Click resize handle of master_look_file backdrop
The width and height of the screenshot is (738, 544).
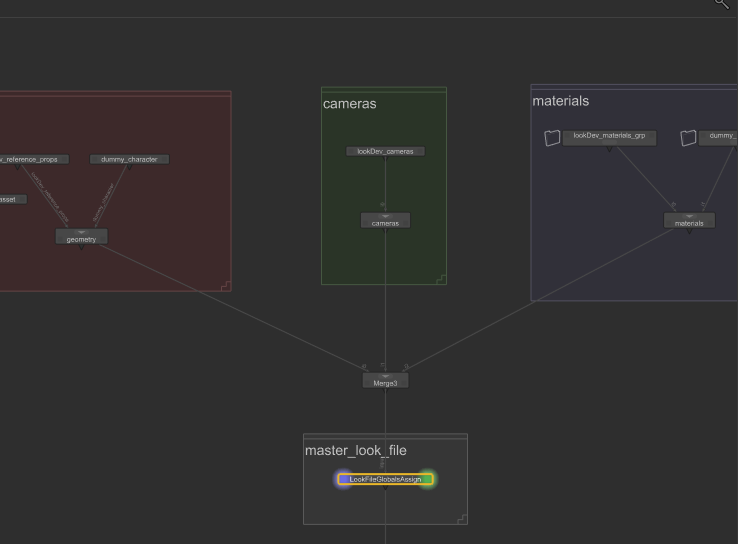[x=461, y=517]
